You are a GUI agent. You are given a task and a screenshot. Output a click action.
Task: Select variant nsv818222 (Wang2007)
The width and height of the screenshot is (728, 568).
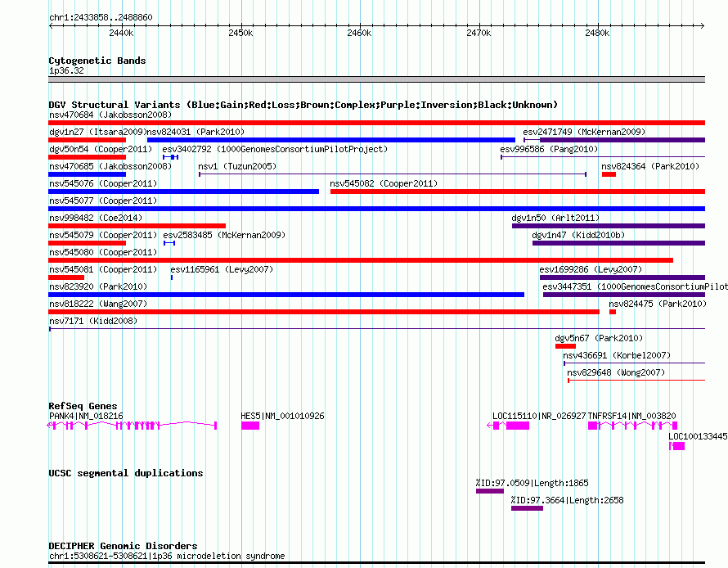[x=98, y=304]
